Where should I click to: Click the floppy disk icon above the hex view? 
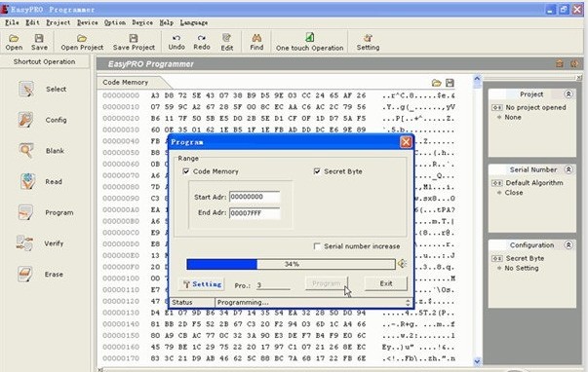tap(450, 83)
